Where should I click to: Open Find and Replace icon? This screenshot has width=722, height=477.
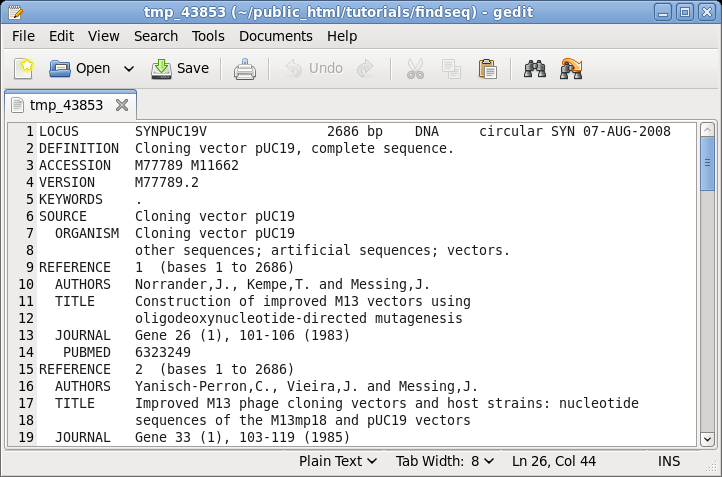[572, 69]
